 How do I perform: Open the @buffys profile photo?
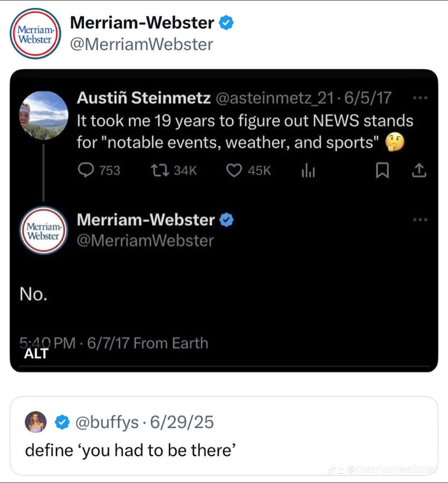(36, 422)
